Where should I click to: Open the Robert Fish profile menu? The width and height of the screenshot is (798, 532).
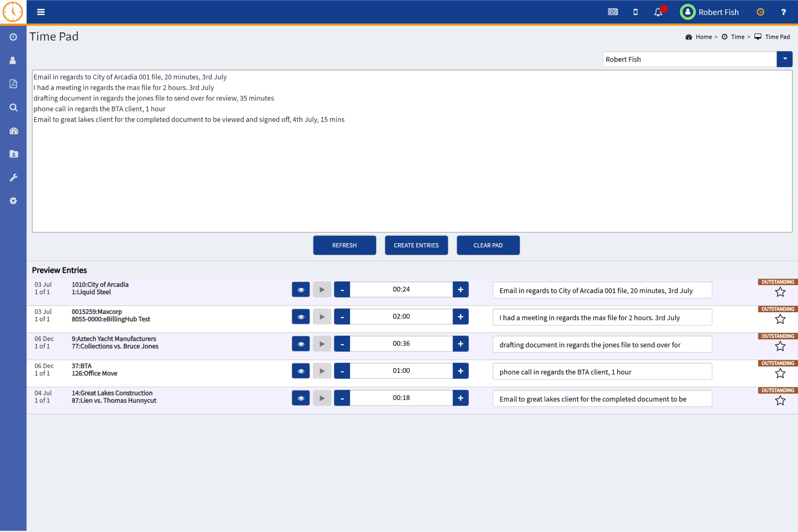tap(710, 12)
